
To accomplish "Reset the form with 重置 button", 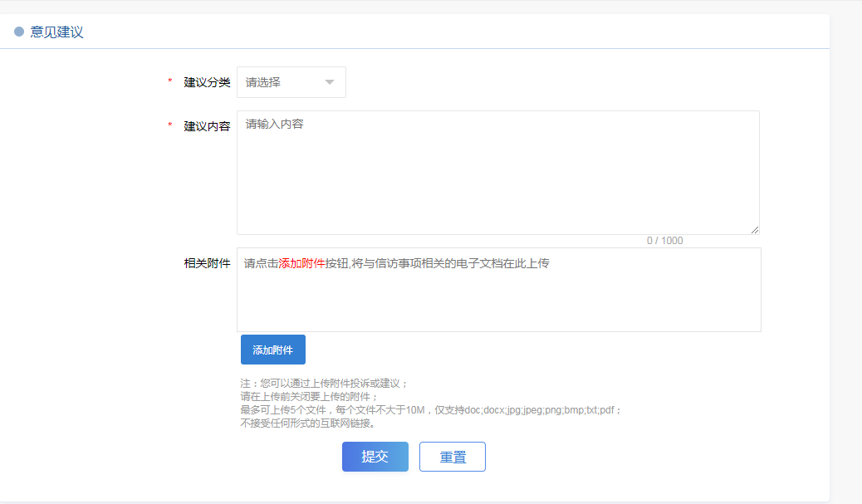I will pos(452,457).
